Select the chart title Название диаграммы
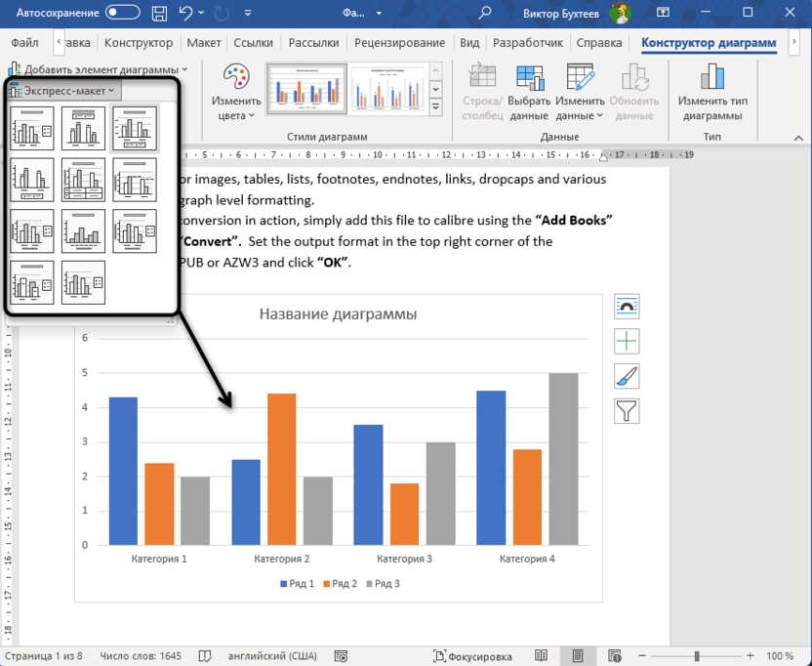 [338, 314]
